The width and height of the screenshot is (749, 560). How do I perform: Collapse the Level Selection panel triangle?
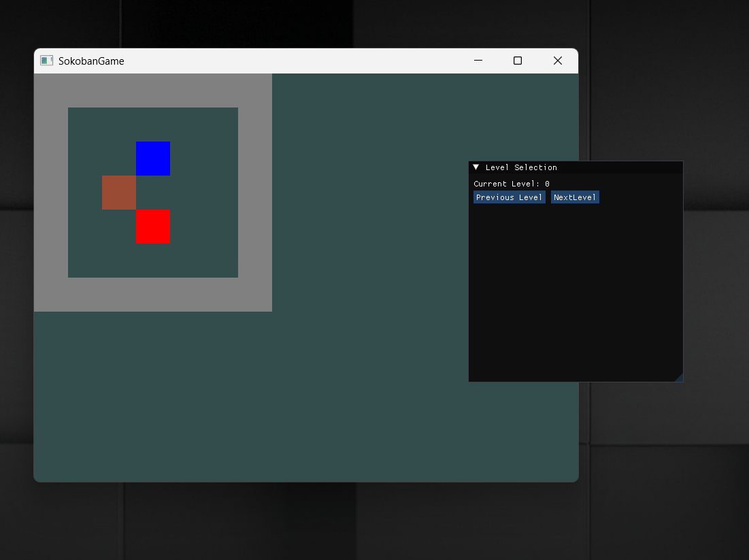[x=476, y=167]
